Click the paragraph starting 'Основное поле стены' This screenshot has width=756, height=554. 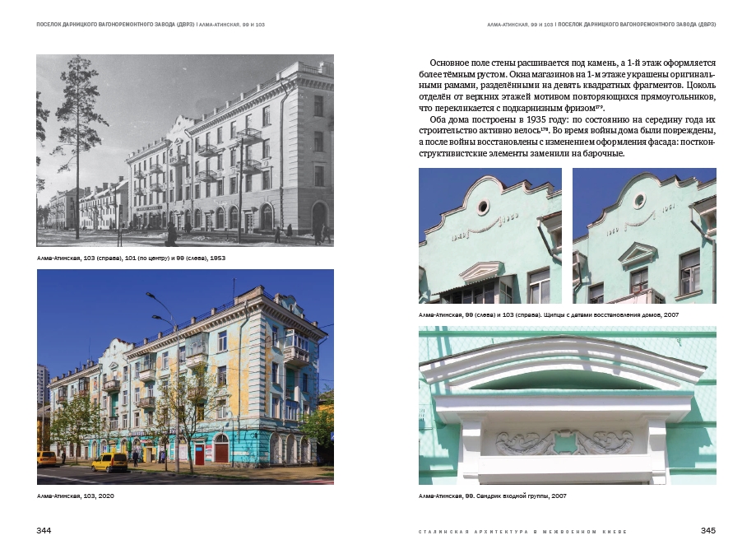pyautogui.click(x=567, y=85)
